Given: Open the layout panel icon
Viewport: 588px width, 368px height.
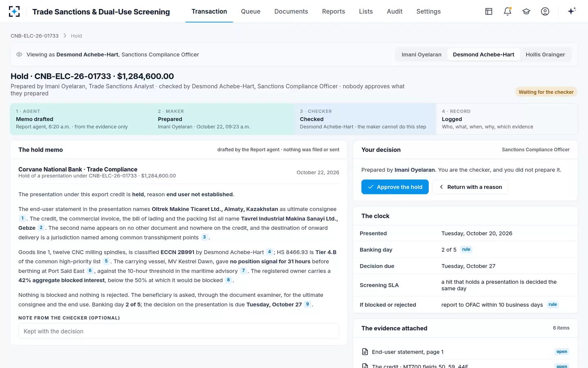Looking at the screenshot, I should pyautogui.click(x=489, y=11).
